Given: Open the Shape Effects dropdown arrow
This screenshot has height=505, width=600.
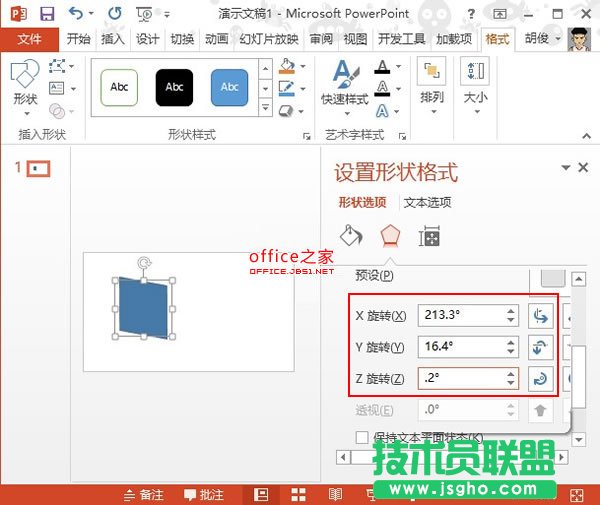Looking at the screenshot, I should tap(301, 111).
